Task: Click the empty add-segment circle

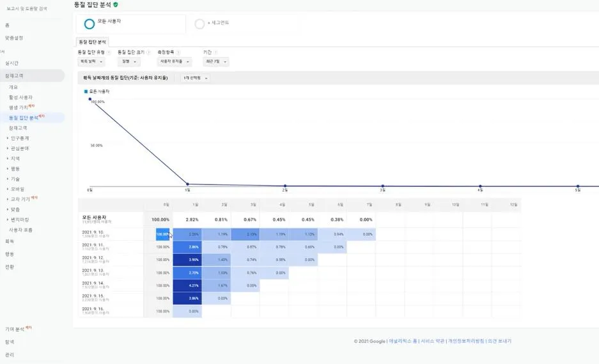Action: (x=199, y=24)
